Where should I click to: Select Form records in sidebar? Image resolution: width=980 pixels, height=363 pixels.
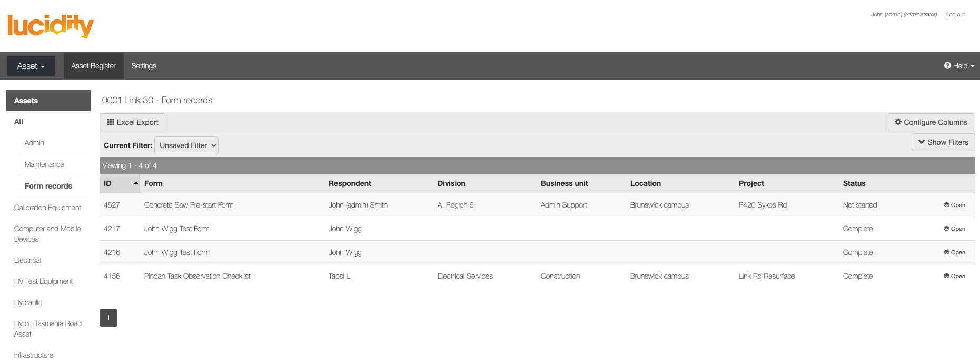(x=48, y=186)
